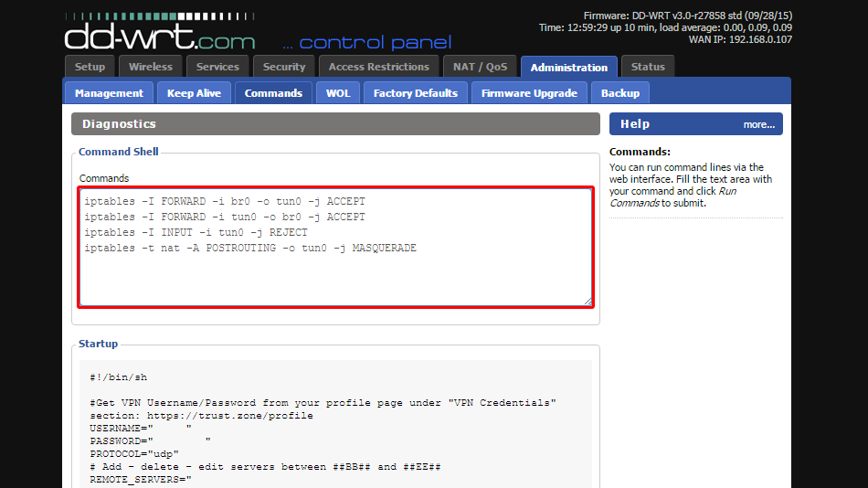This screenshot has height=488, width=868.
Task: Go to Factory Defaults sub-tab
Action: coord(416,93)
